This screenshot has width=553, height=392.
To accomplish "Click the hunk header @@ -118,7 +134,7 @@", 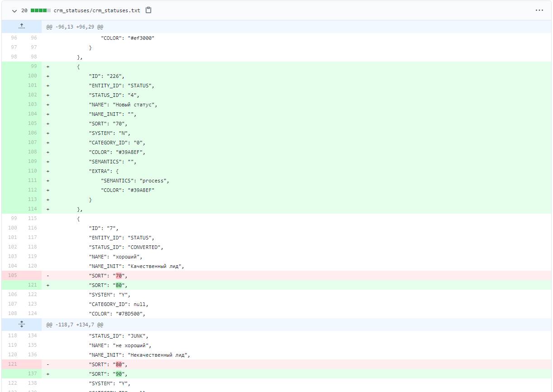I will 75,325.
